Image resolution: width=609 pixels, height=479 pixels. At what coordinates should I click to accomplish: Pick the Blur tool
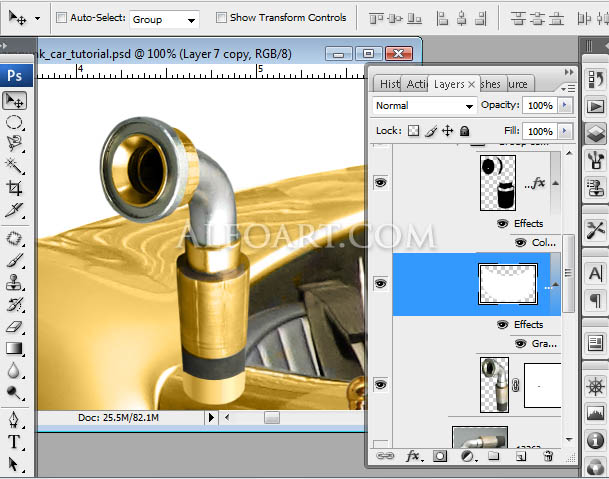15,371
